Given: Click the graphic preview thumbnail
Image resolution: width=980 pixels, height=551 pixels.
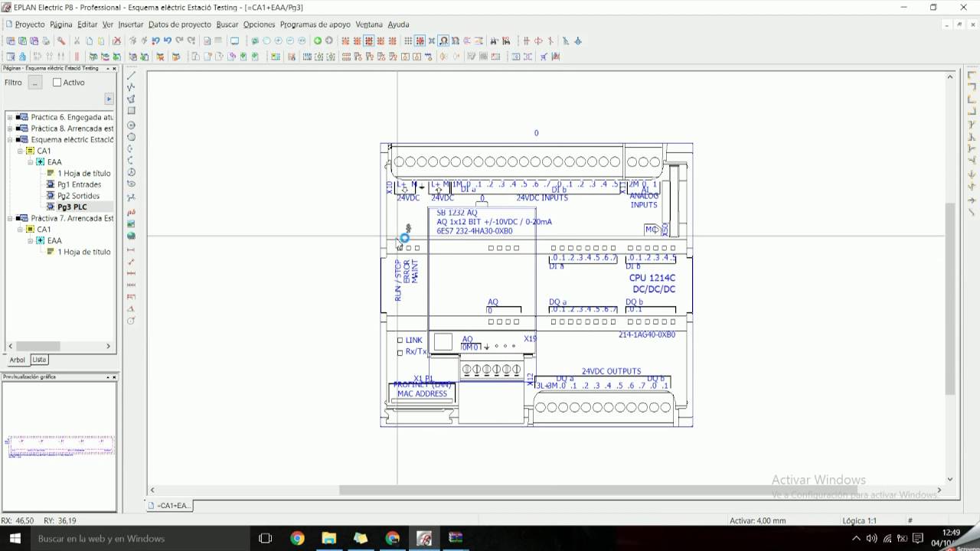Looking at the screenshot, I should [x=60, y=446].
